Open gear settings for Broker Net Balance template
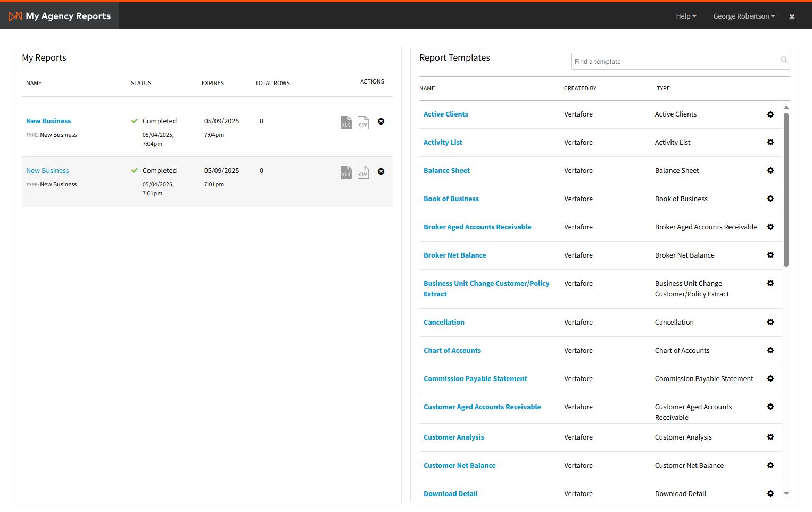 [770, 255]
